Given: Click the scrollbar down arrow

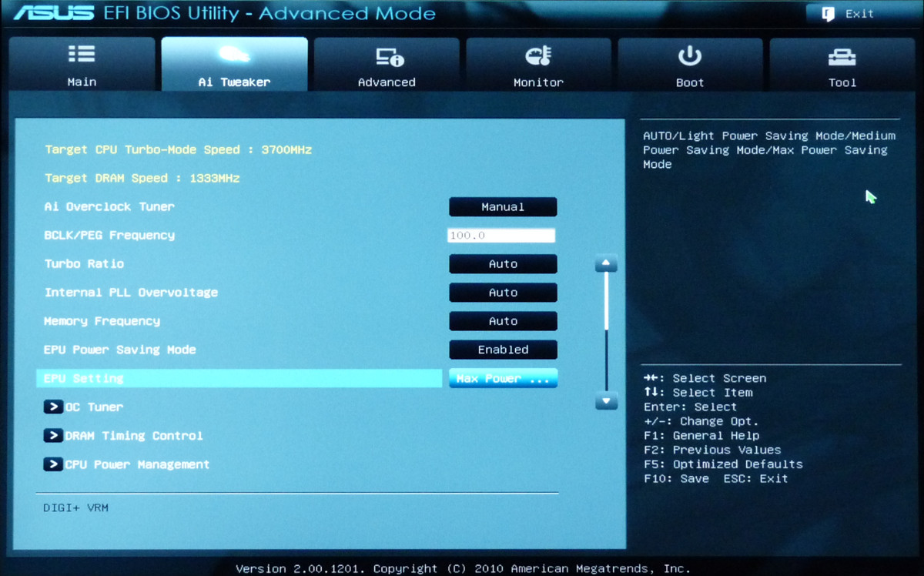Looking at the screenshot, I should click(607, 401).
